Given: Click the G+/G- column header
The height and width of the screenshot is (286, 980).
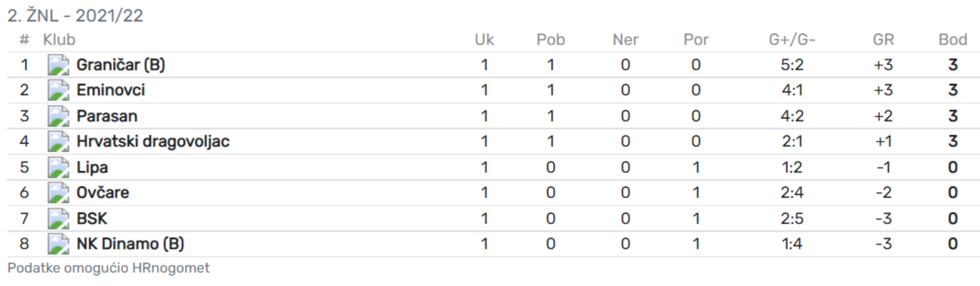Looking at the screenshot, I should [792, 40].
